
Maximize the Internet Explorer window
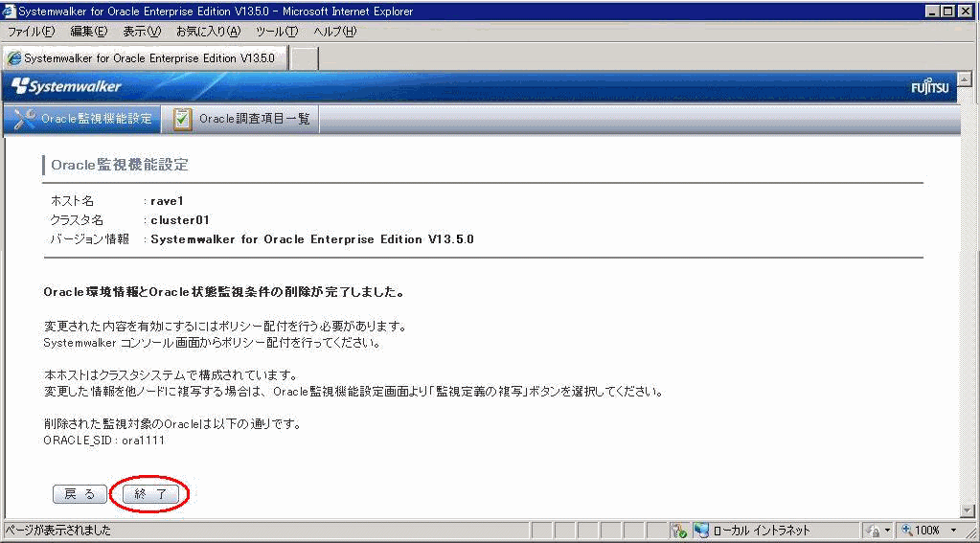947,11
